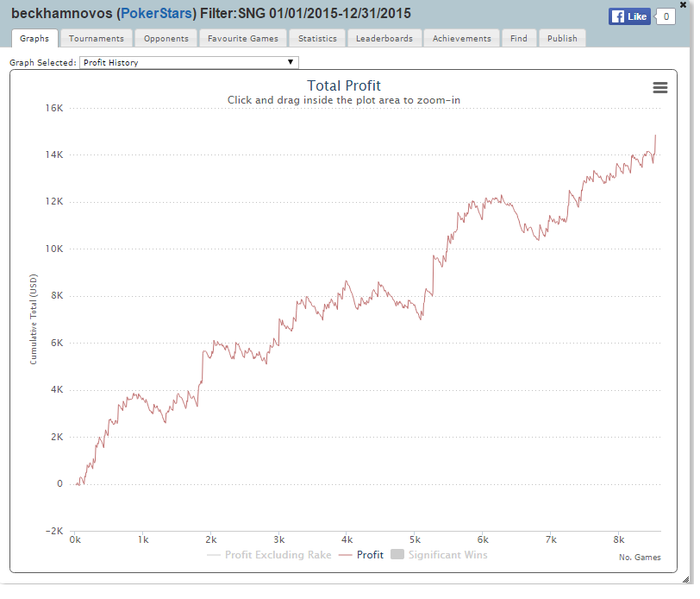Image resolution: width=700 pixels, height=599 pixels.
Task: Switch to Favourite Games tab
Action: 242,38
